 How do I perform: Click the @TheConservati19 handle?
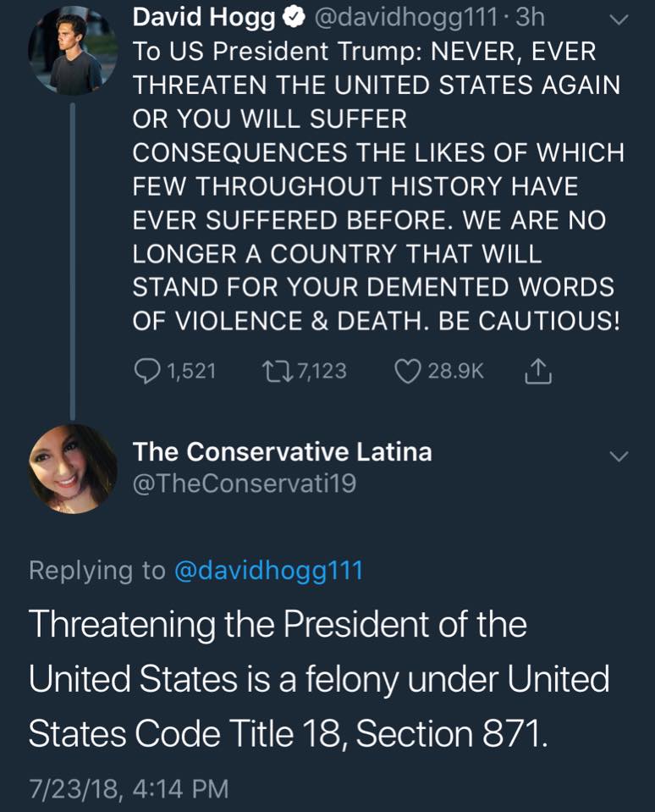coord(245,483)
